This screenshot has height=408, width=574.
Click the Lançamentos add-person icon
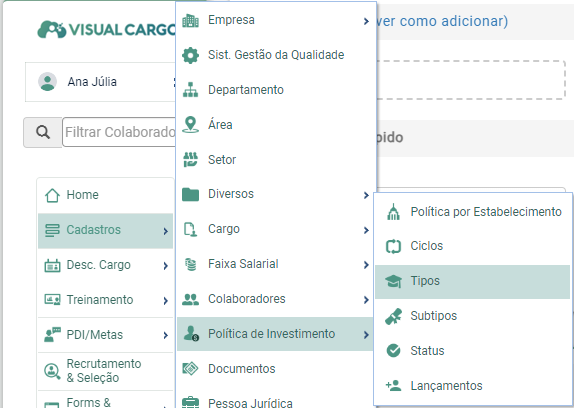tap(394, 385)
